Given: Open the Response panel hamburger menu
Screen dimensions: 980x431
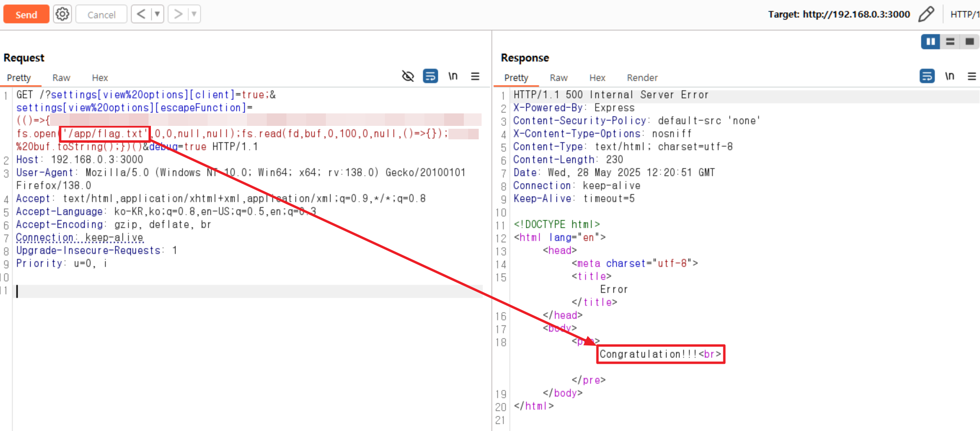Looking at the screenshot, I should pyautogui.click(x=971, y=76).
